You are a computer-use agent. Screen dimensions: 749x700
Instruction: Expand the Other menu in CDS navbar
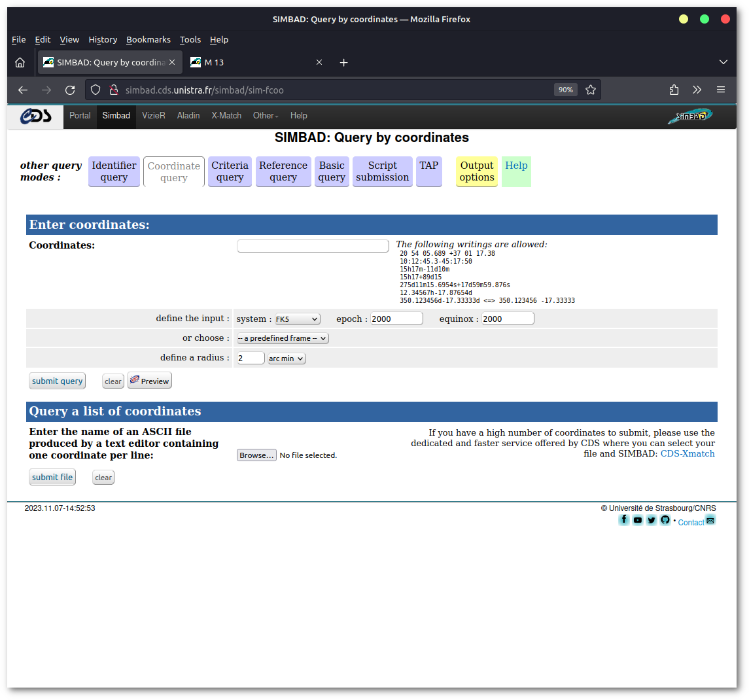(x=266, y=116)
